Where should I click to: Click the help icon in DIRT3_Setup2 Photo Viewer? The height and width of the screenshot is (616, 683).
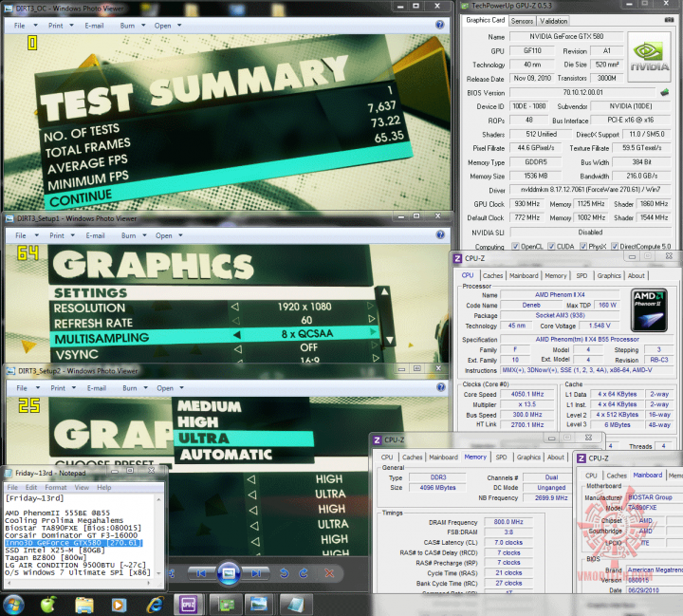pos(441,387)
